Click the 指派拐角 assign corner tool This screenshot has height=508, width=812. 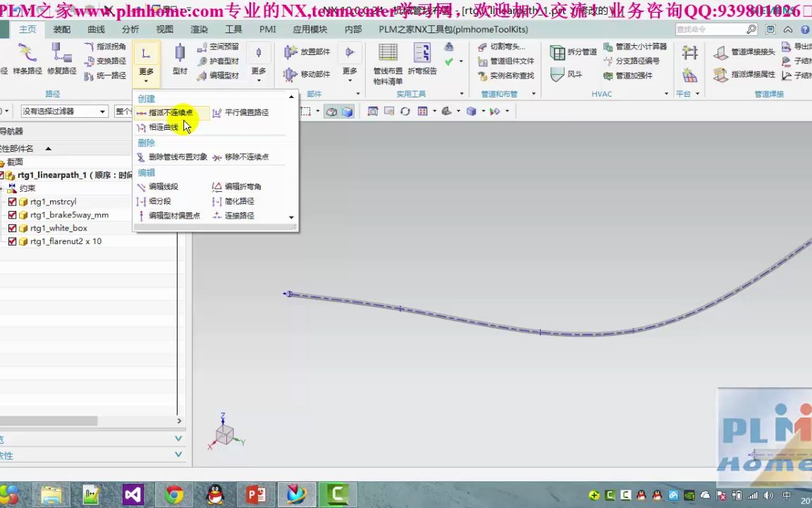click(105, 47)
